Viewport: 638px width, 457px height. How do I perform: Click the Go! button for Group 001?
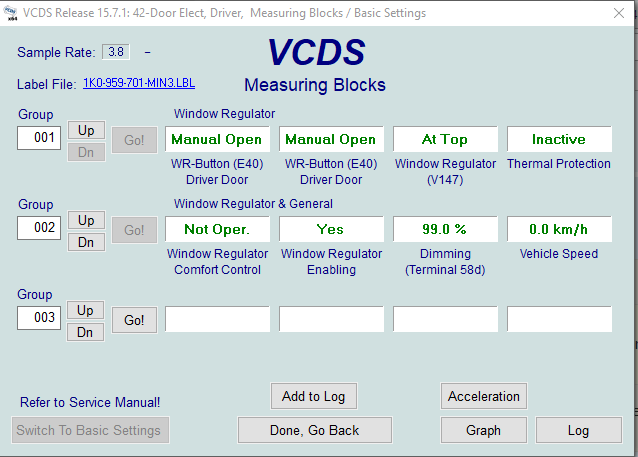134,140
